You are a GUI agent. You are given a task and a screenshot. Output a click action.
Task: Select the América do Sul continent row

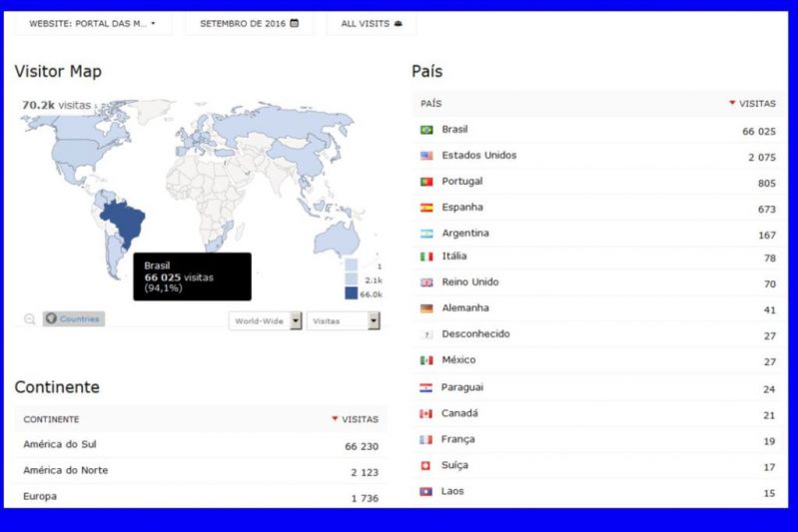pos(200,445)
